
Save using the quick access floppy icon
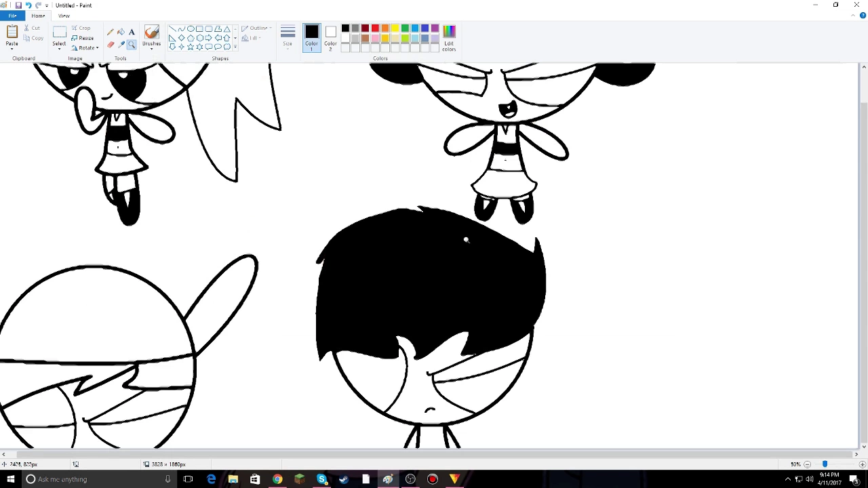click(18, 5)
